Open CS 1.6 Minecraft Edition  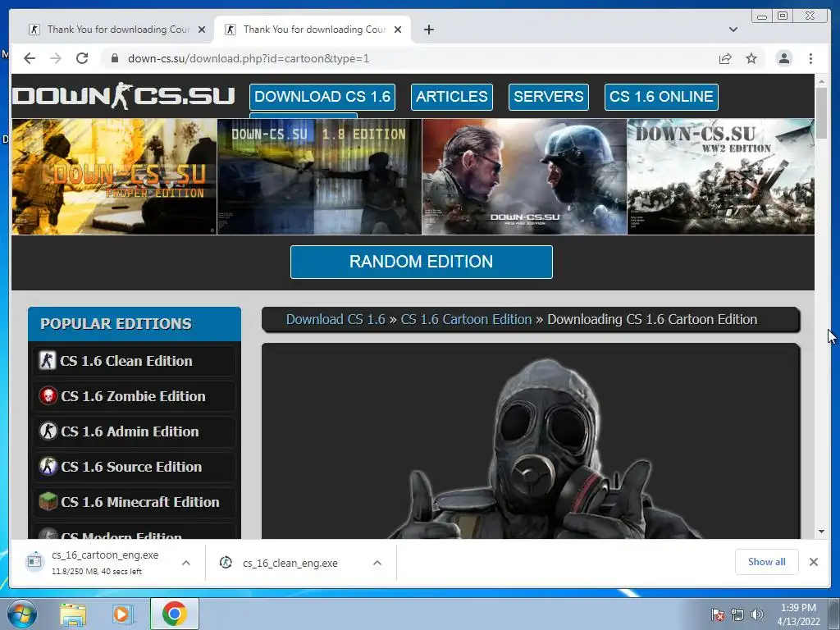pos(134,503)
